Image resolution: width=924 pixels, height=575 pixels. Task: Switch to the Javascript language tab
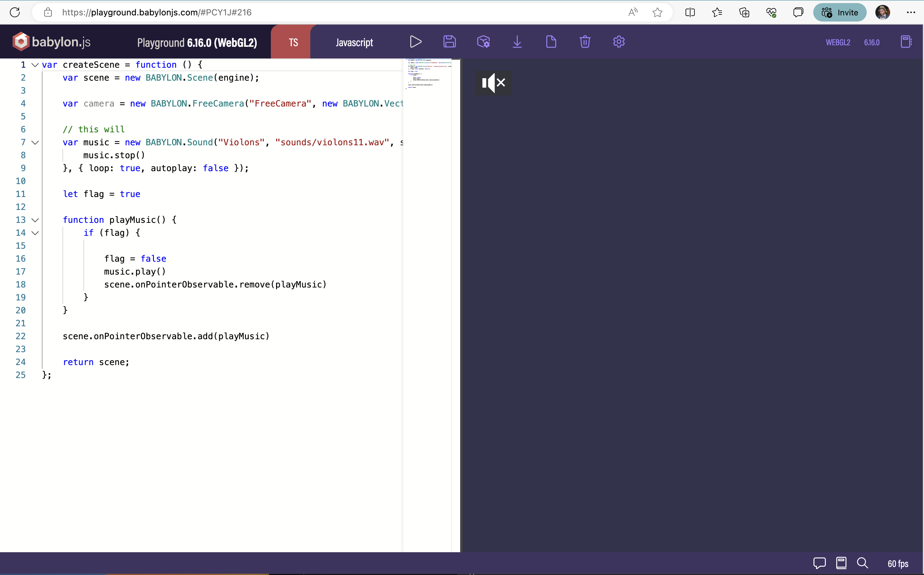354,42
